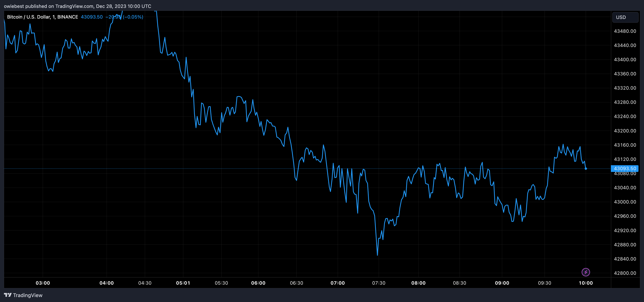Click the 07:00 time axis label
644x302 pixels.
(x=338, y=283)
